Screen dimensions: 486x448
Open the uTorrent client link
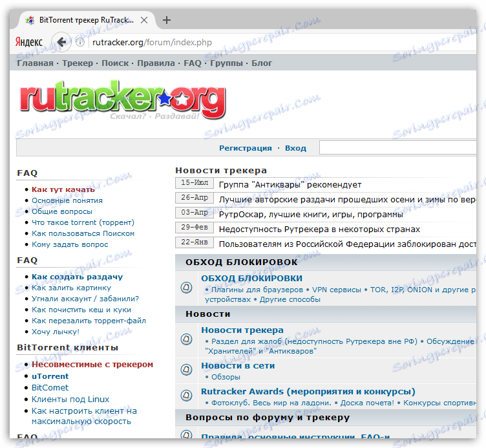pos(50,376)
